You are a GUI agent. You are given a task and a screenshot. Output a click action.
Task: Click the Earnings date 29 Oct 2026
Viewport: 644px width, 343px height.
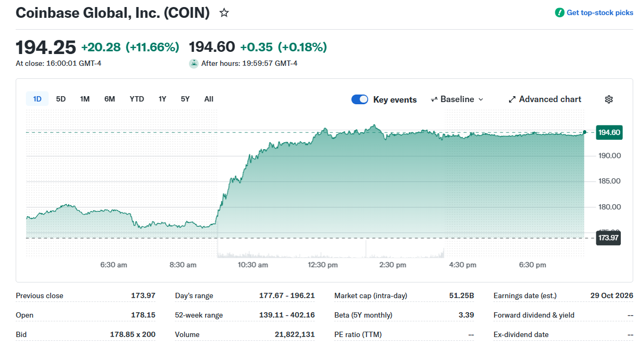(612, 296)
